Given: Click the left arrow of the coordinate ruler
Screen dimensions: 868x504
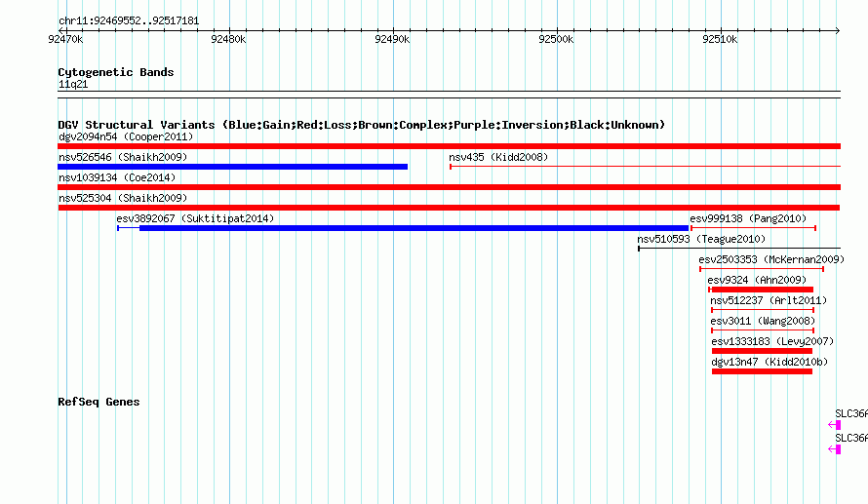Looking at the screenshot, I should click(60, 30).
